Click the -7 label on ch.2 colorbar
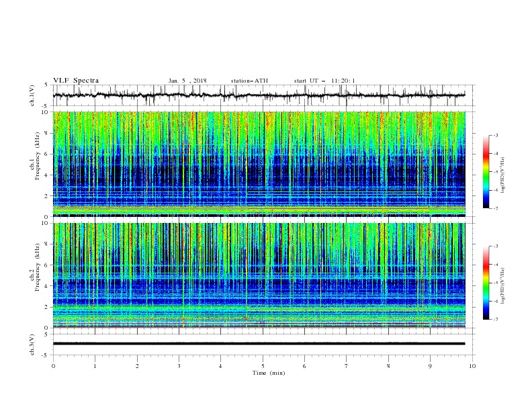532x411 pixels. (496, 320)
